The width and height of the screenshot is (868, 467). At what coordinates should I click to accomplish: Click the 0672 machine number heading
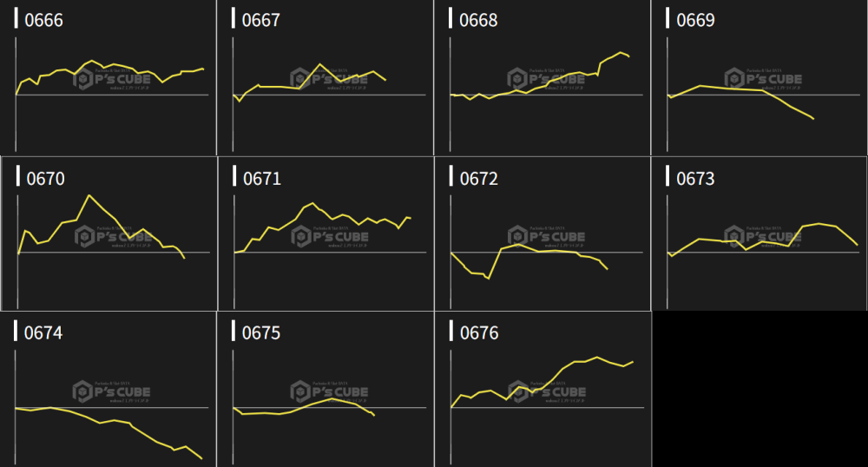pyautogui.click(x=479, y=179)
